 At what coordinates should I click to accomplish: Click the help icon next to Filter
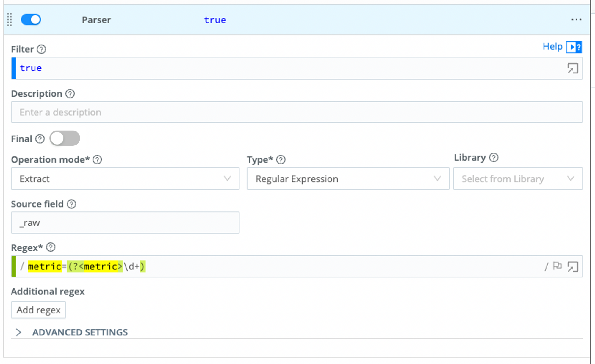coord(42,49)
